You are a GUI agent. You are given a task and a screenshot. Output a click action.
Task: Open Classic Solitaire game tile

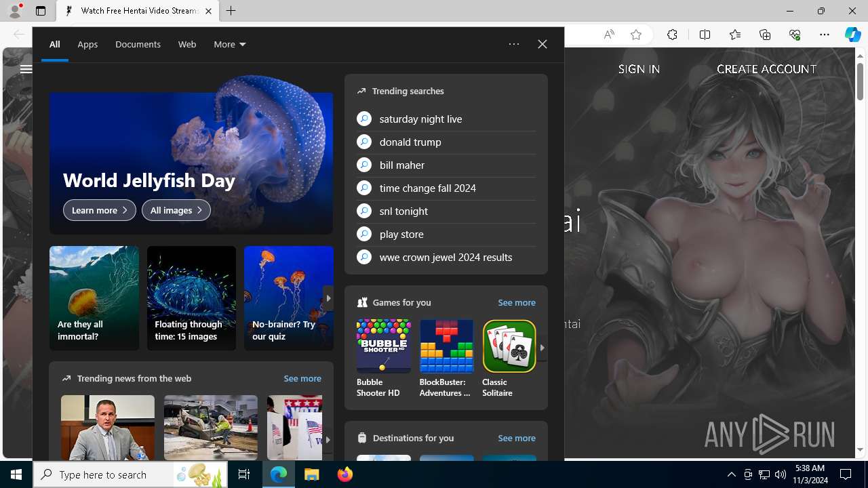[x=509, y=359]
